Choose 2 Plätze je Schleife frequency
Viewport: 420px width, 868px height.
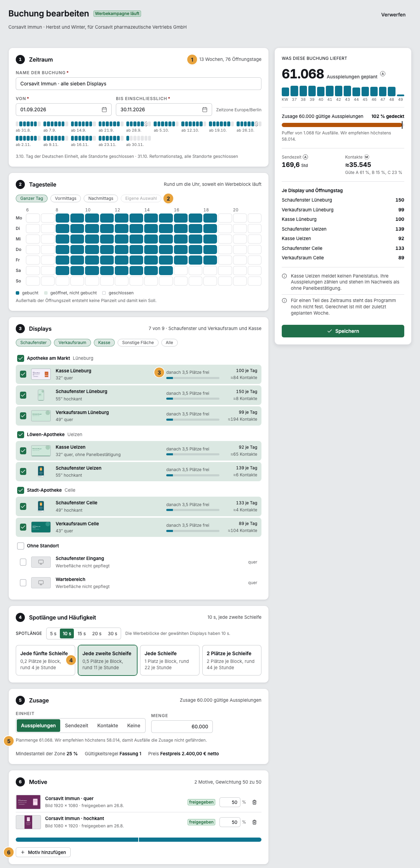pyautogui.click(x=232, y=660)
